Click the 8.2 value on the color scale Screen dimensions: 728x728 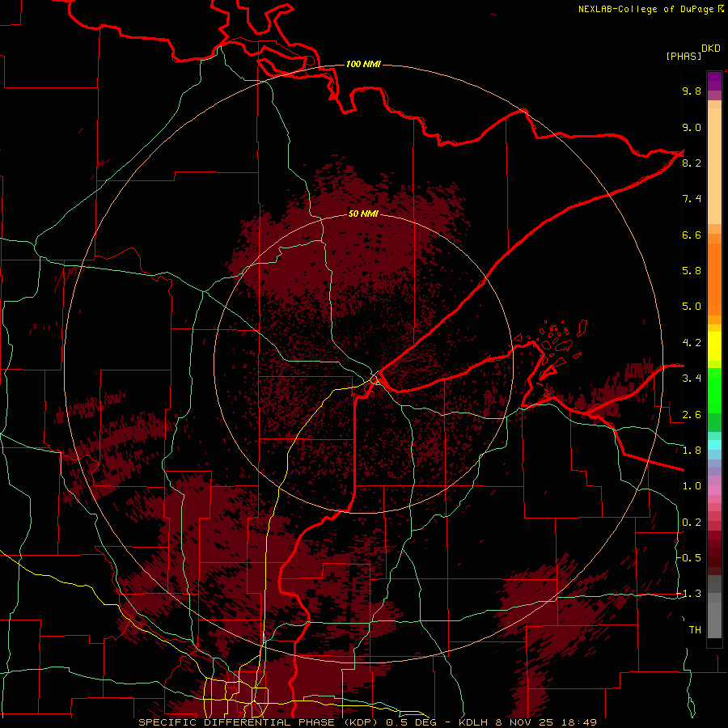pos(692,163)
